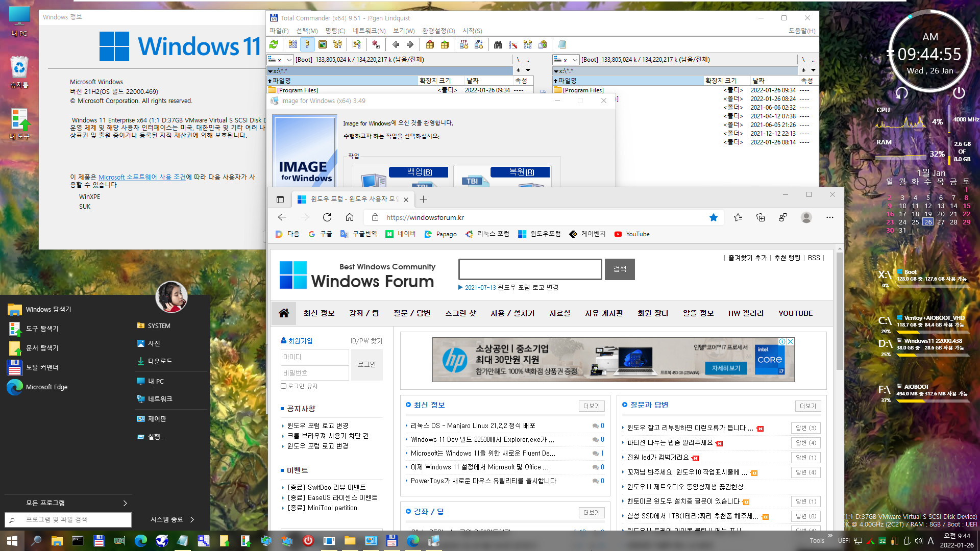
Task: Open Edge favorites list icon
Action: [738, 217]
